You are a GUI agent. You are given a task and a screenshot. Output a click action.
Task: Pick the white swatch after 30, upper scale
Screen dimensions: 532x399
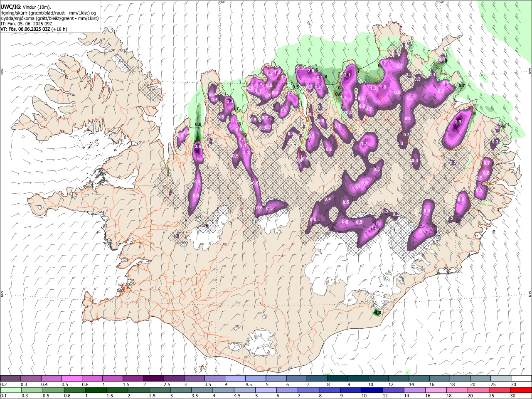521,379
